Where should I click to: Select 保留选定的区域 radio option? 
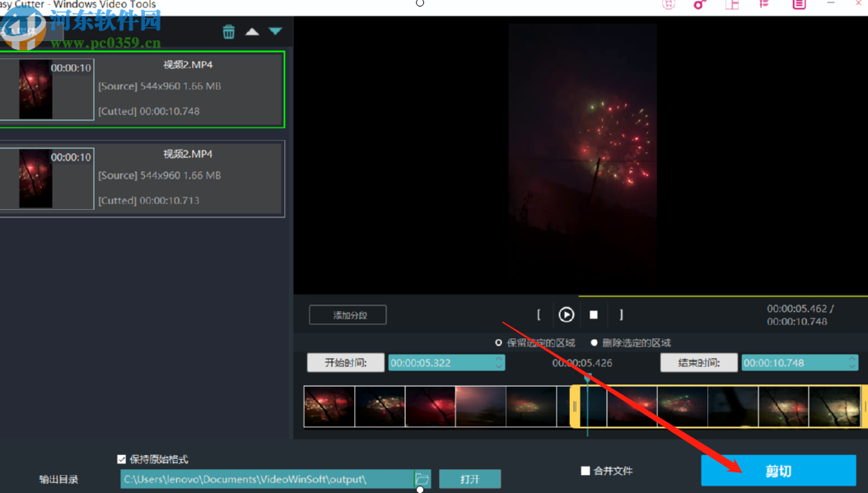tap(498, 342)
